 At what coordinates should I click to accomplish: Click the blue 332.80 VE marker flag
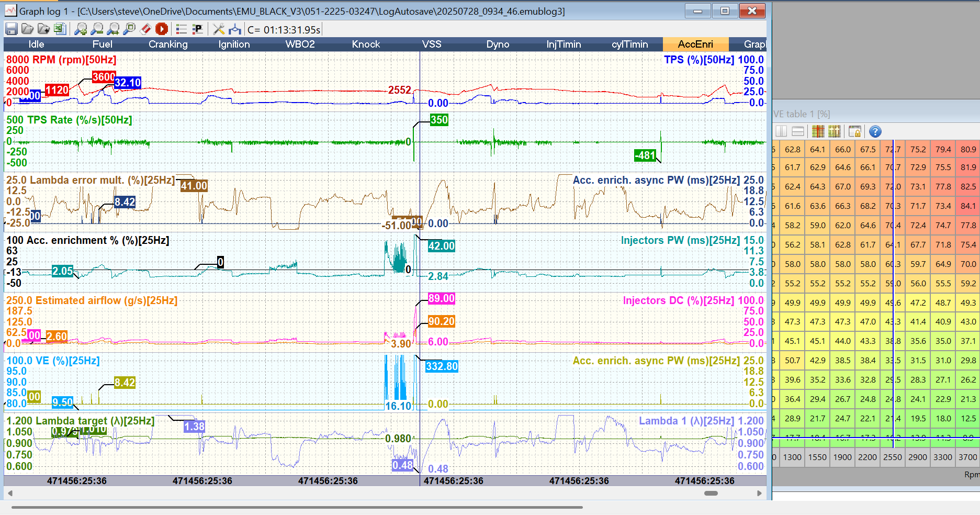[442, 366]
